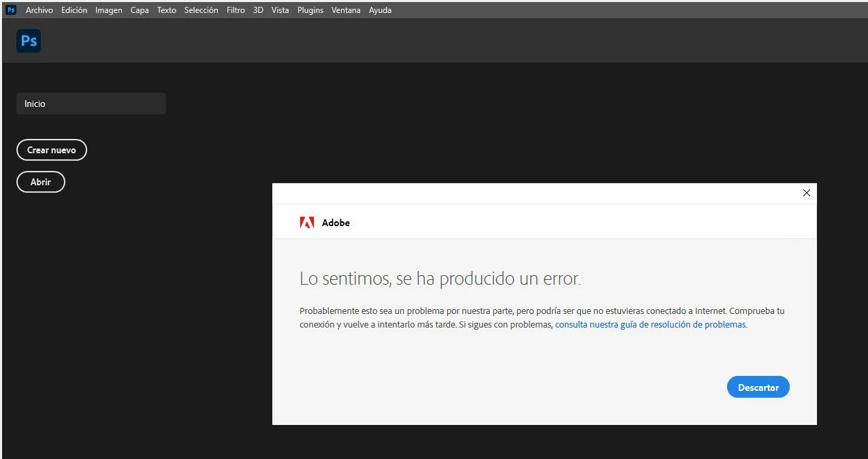The image size is (868, 459).
Task: Click the 'Adobe' label in dialog header
Action: [x=336, y=223]
